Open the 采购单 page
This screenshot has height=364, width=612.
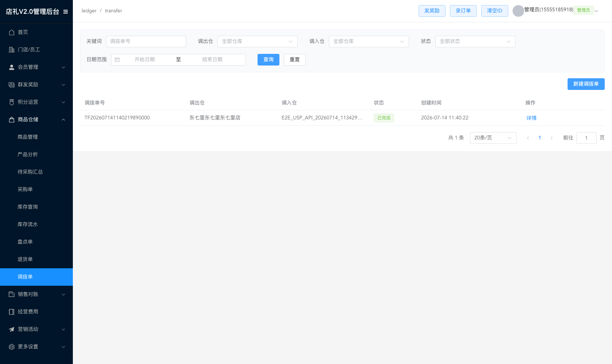coord(36,189)
